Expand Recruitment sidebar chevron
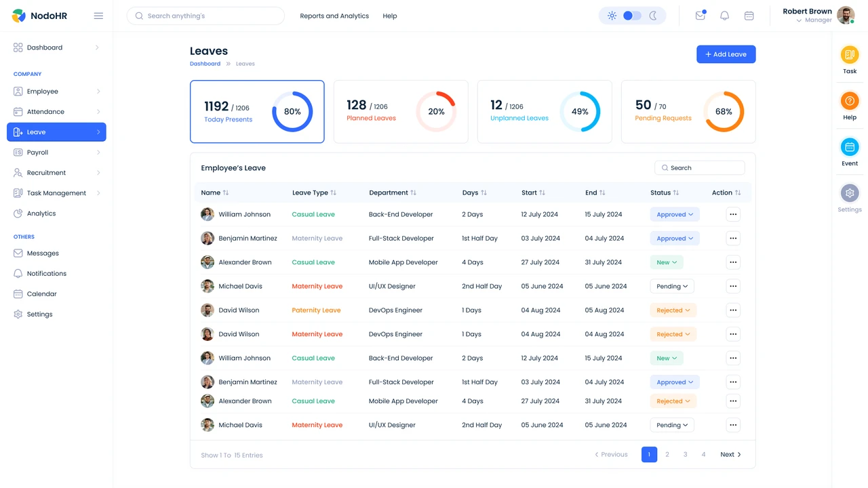The image size is (868, 488). click(x=98, y=173)
